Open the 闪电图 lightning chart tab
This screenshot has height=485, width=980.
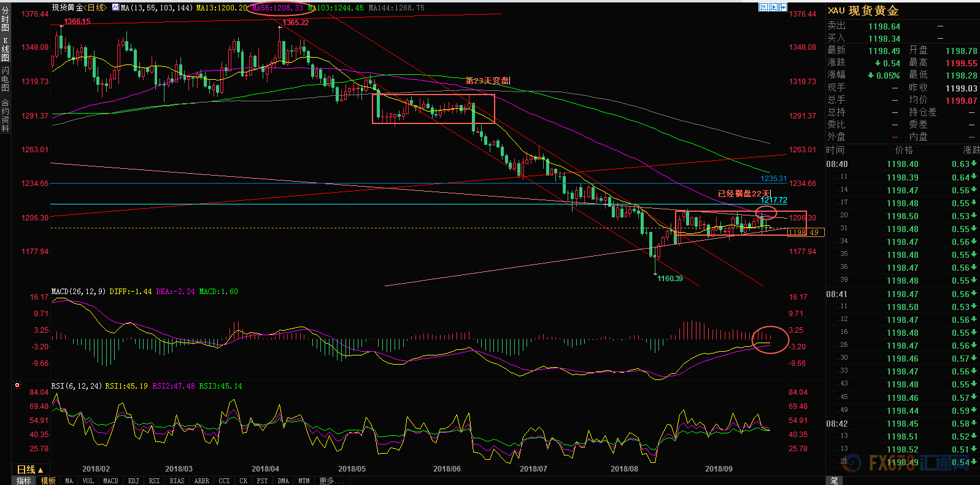pos(5,79)
